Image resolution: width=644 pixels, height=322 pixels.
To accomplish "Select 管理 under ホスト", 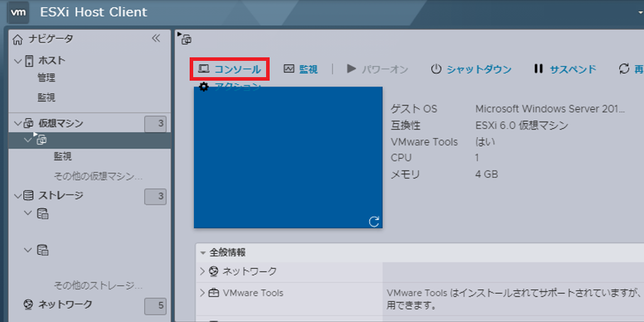I will point(47,78).
